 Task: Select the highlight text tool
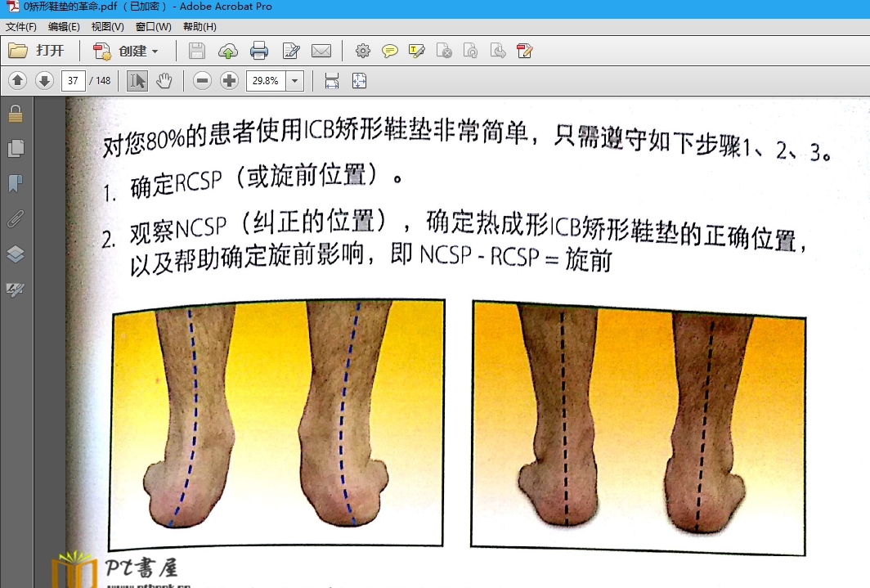point(417,51)
